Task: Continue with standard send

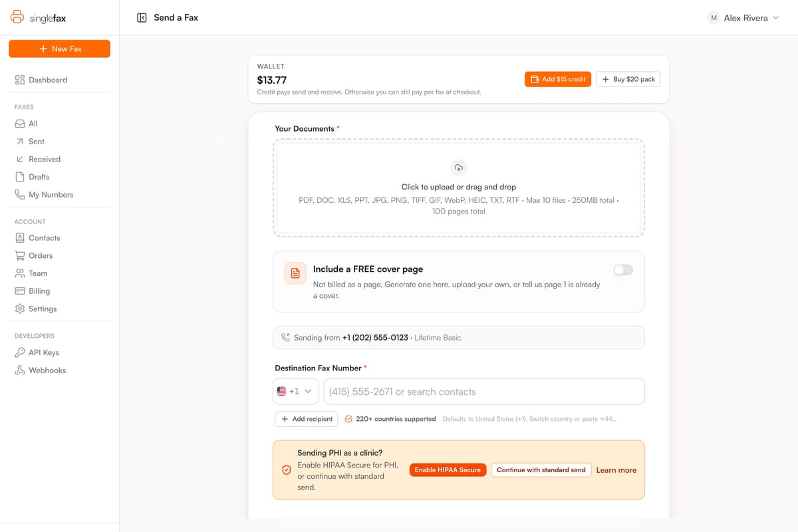Action: [x=541, y=470]
